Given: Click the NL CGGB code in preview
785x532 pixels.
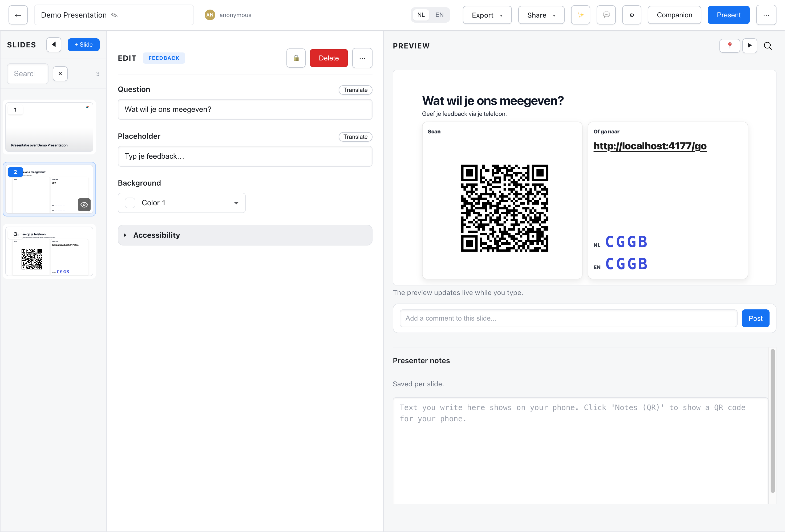Looking at the screenshot, I should [626, 242].
